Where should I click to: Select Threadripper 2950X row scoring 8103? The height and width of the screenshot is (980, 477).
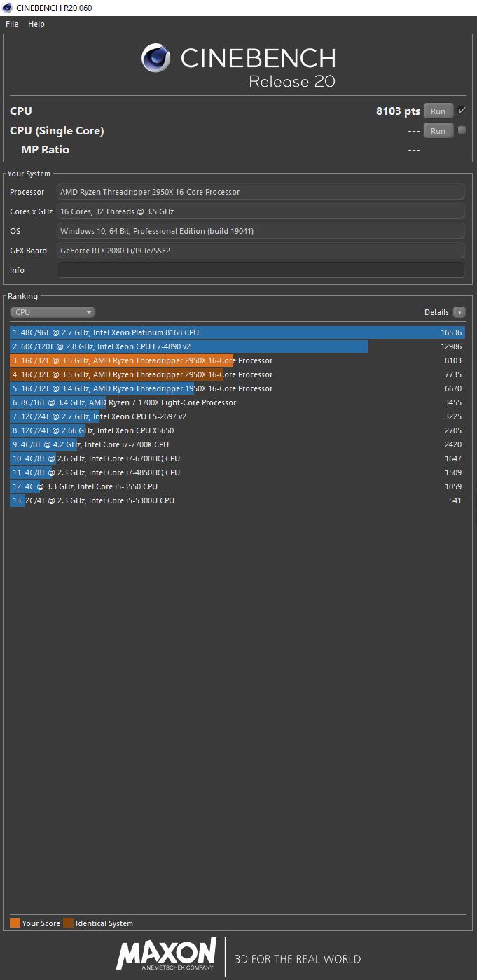pyautogui.click(x=237, y=360)
